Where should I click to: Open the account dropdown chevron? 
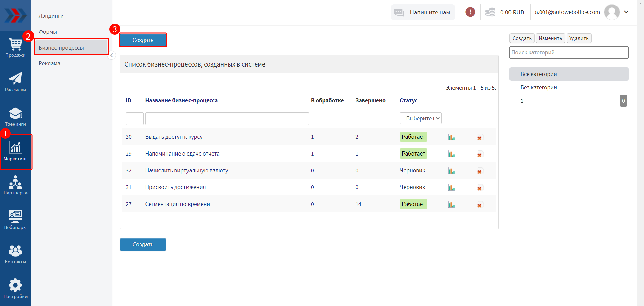click(x=626, y=12)
